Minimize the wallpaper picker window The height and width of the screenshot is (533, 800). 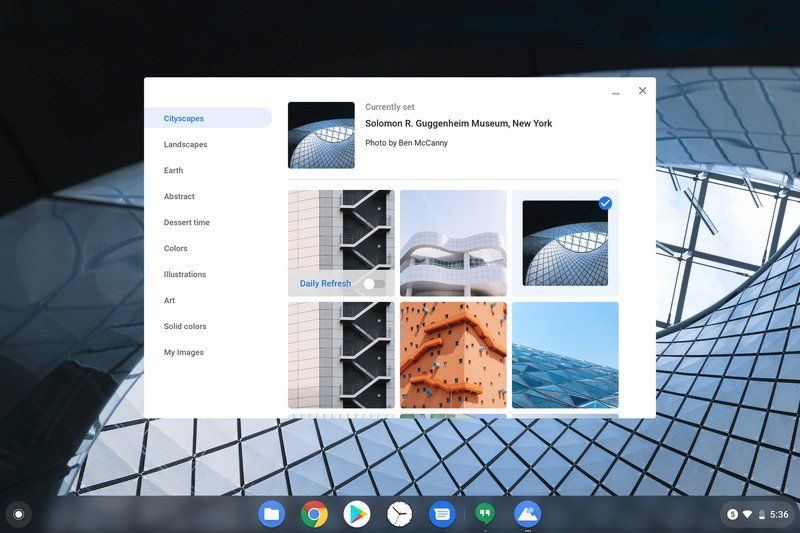click(616, 93)
